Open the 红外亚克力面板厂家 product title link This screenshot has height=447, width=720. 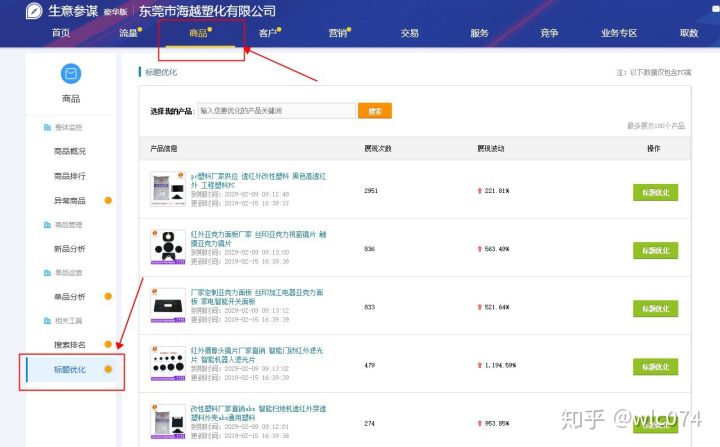point(259,238)
